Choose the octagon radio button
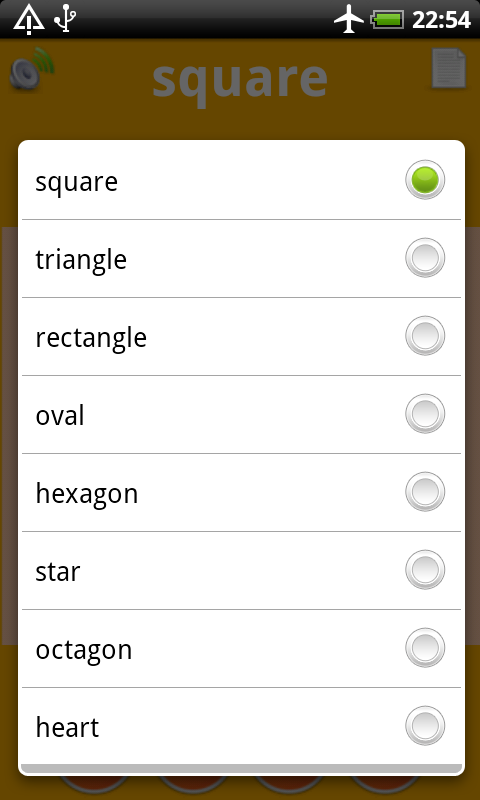Viewport: 480px width, 800px height. tap(425, 648)
